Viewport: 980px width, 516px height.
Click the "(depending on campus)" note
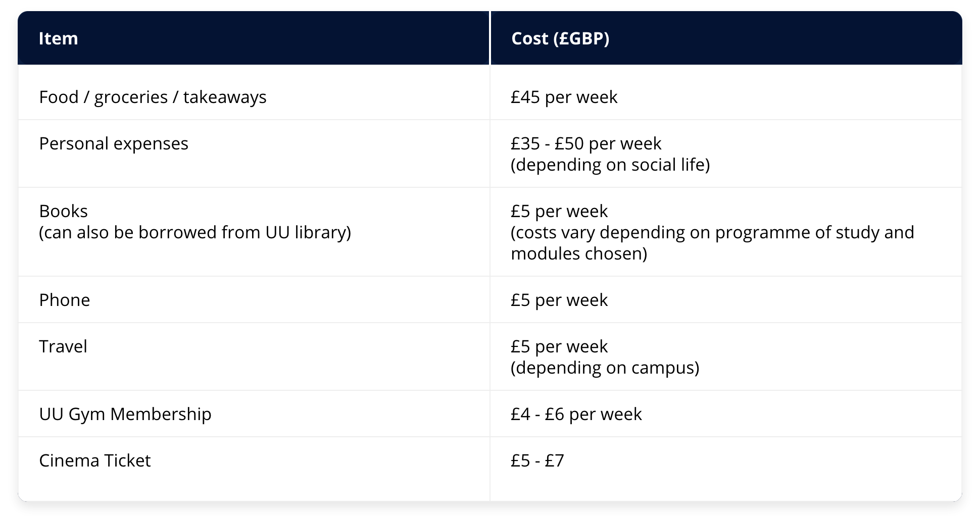[605, 368]
